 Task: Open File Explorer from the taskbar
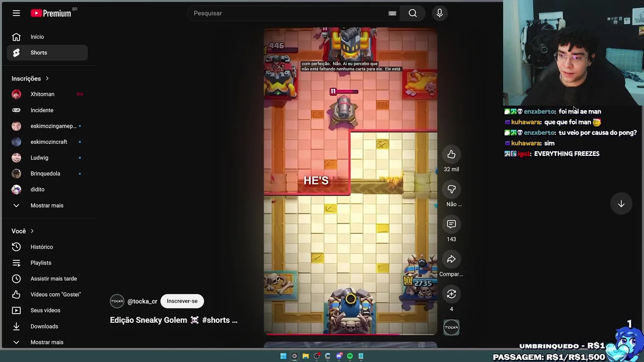tap(305, 356)
